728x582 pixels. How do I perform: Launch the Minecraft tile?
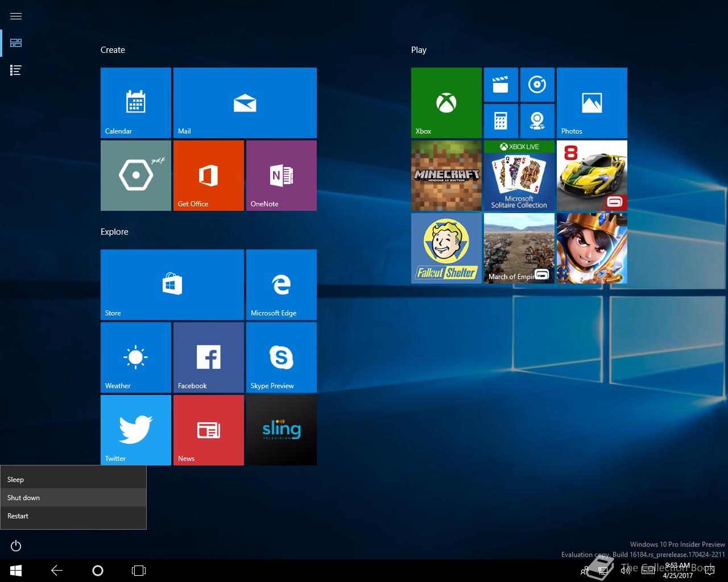(446, 176)
